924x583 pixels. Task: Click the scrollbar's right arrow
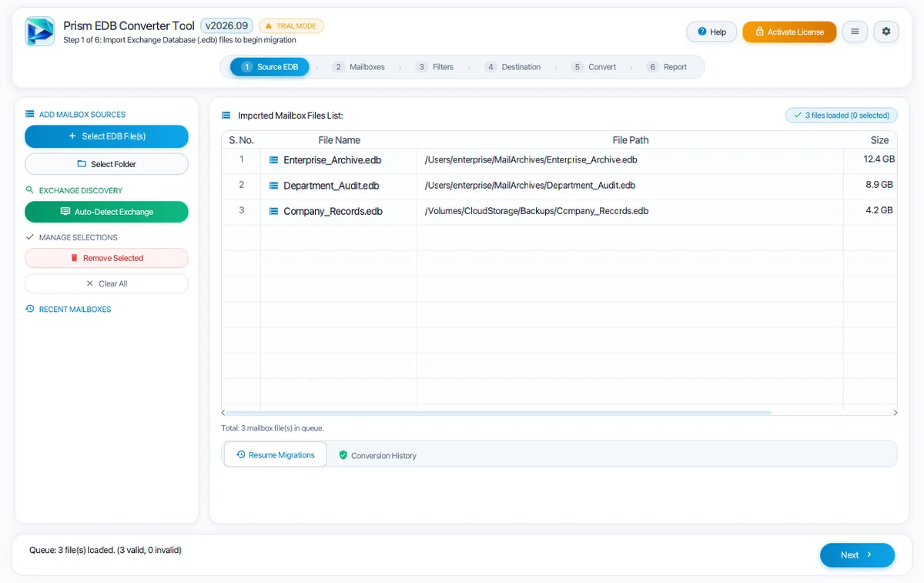[896, 413]
